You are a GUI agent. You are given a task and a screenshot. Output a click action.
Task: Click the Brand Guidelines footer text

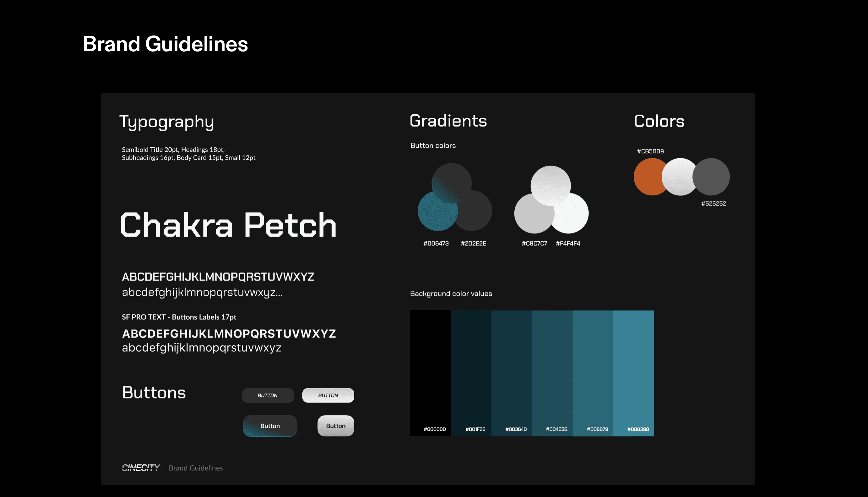click(x=196, y=468)
